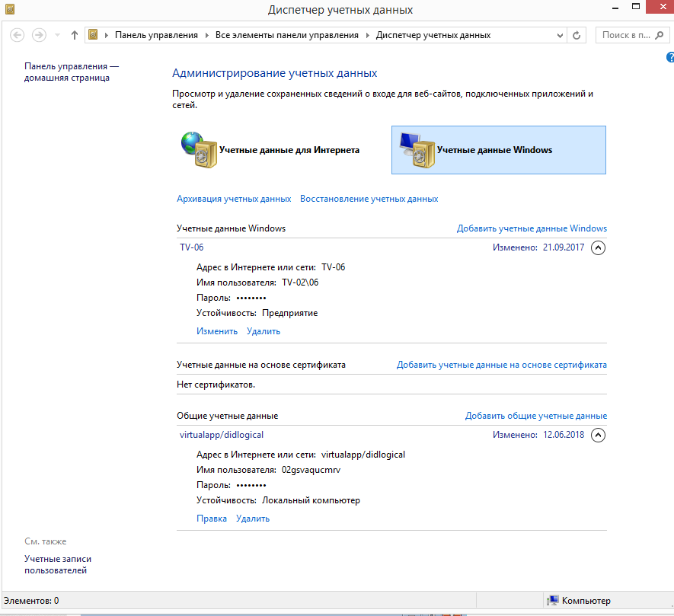
Task: Click Добавить учетные данные Windows link
Action: pos(532,228)
